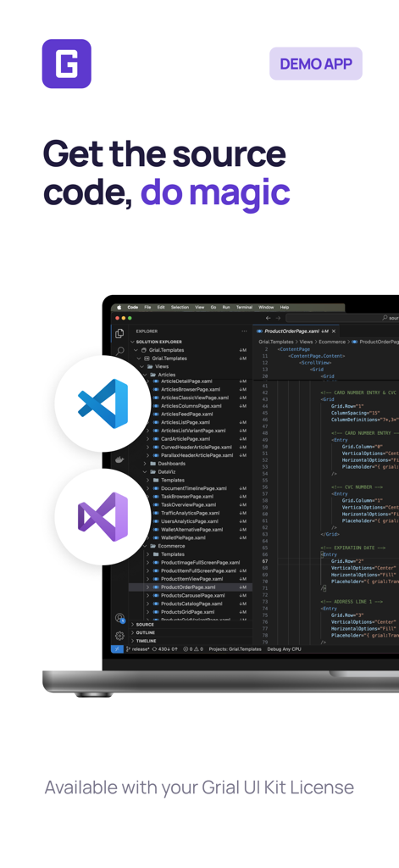Open the View menu

tap(200, 307)
